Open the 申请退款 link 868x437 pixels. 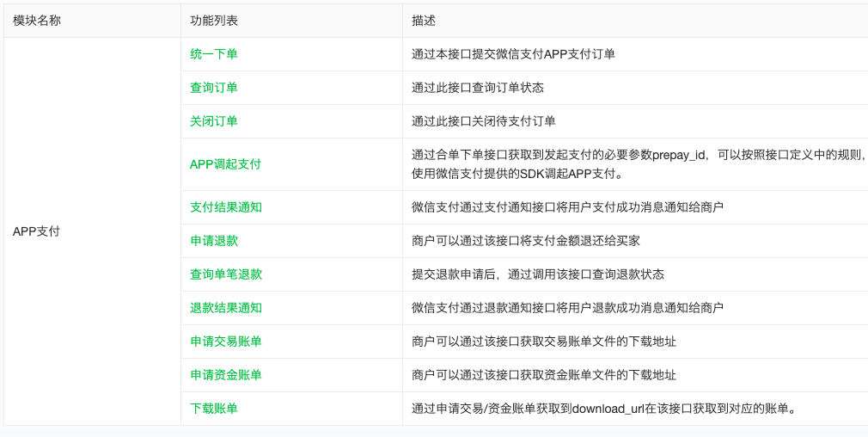(214, 241)
